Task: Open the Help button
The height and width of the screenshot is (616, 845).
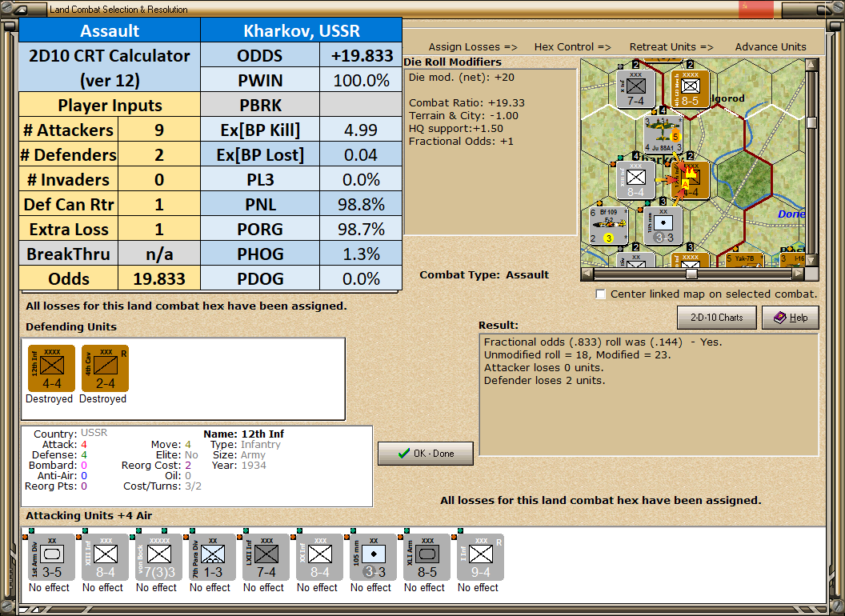Action: 791,318
